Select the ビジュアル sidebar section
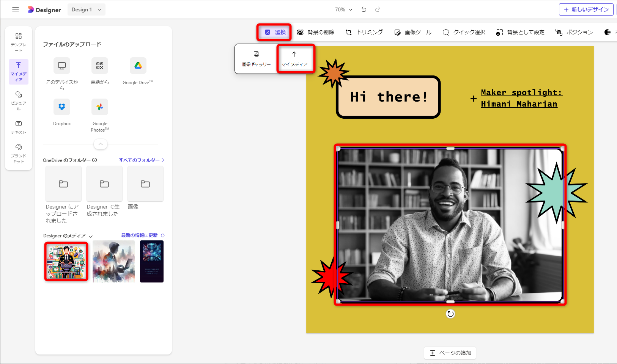This screenshot has height=364, width=617. coord(18,100)
